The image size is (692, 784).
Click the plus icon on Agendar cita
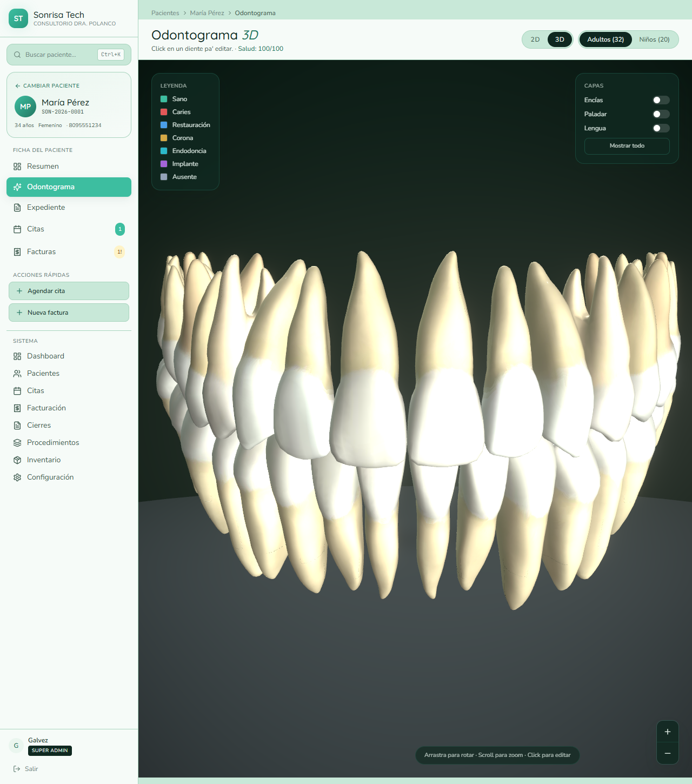(x=19, y=291)
